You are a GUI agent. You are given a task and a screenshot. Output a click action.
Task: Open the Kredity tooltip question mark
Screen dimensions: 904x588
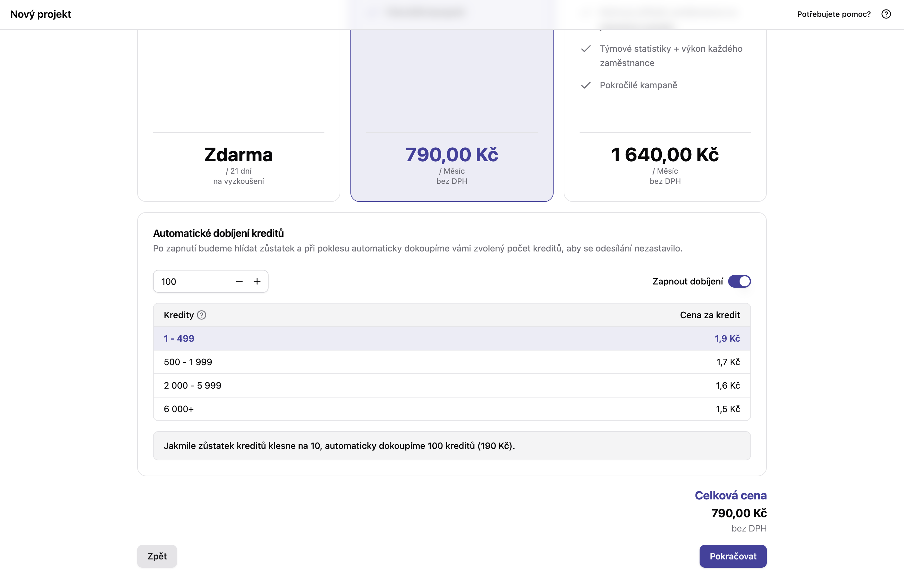coord(202,315)
